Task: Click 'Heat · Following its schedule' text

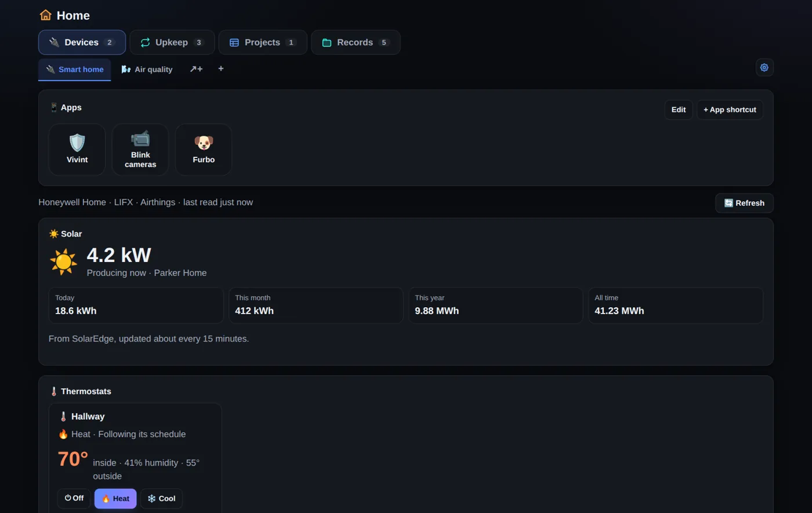Action: [x=122, y=434]
